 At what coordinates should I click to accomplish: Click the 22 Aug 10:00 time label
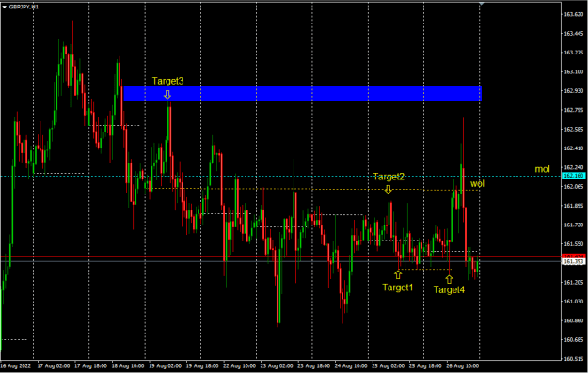point(239,365)
